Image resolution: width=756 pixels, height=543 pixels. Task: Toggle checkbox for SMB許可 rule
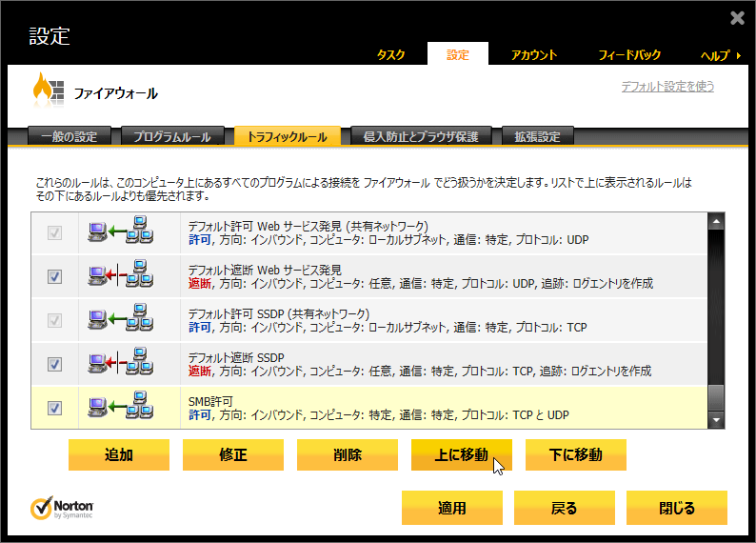point(54,408)
